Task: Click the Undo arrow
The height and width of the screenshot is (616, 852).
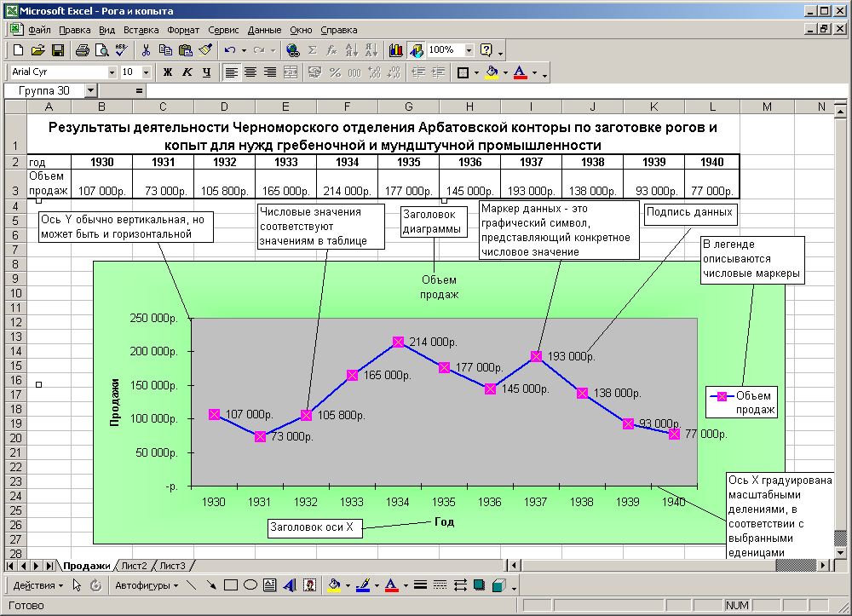Action: [x=230, y=50]
